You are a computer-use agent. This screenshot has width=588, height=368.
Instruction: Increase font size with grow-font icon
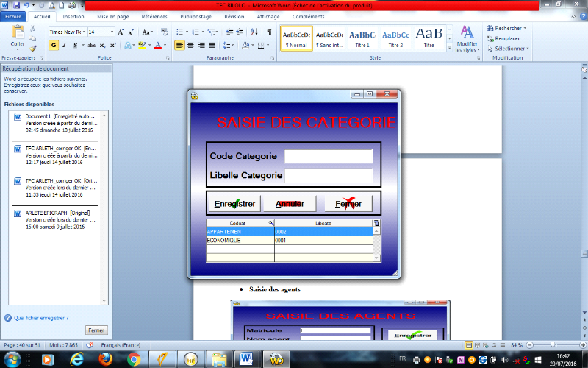121,32
